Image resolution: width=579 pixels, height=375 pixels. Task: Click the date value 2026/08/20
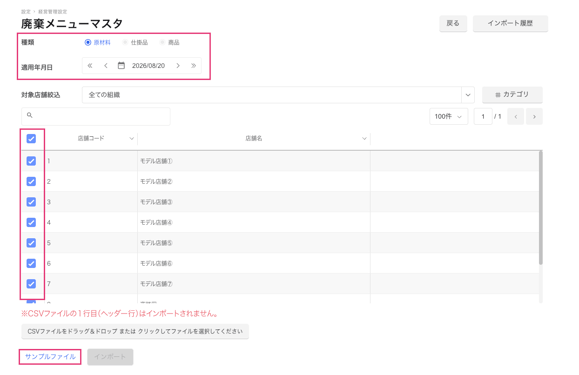(148, 66)
